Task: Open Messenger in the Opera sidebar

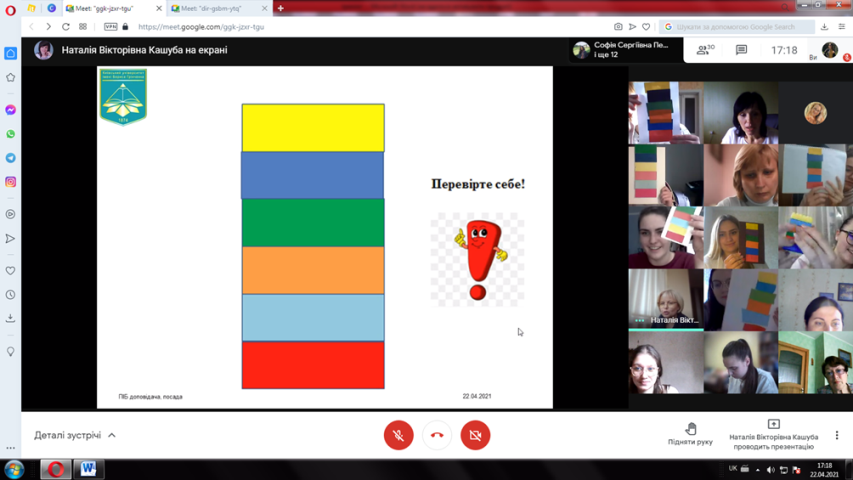Action: 11,110
